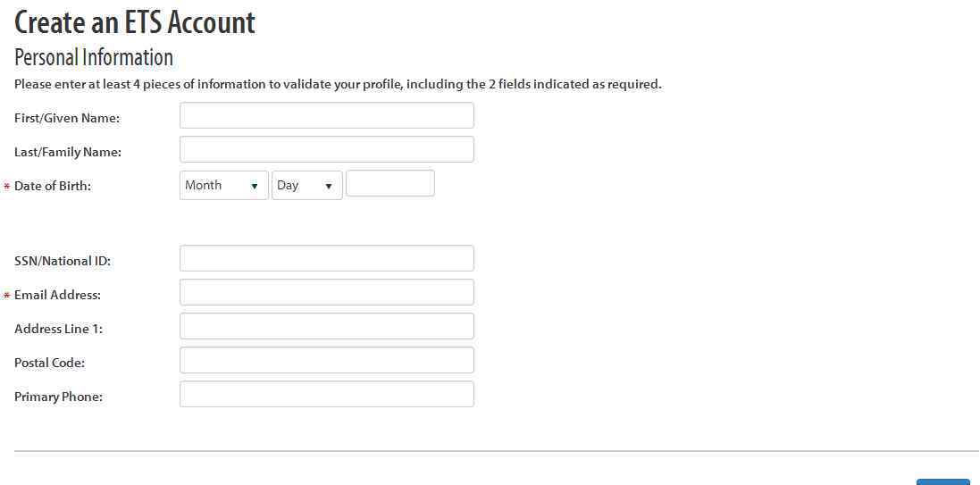
Task: Focus the SSN/National ID input box
Action: pos(326,259)
